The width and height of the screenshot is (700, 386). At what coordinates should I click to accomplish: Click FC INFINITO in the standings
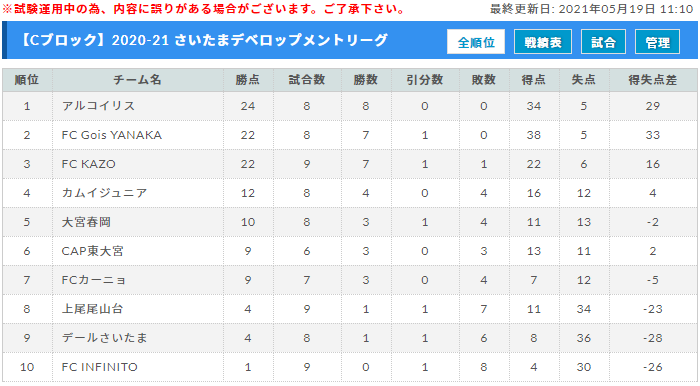click(100, 367)
